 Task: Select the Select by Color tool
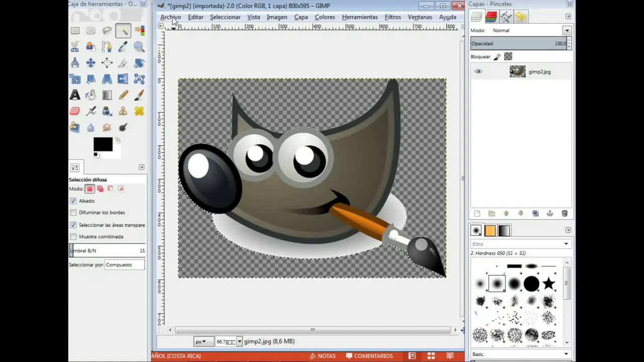pyautogui.click(x=139, y=31)
